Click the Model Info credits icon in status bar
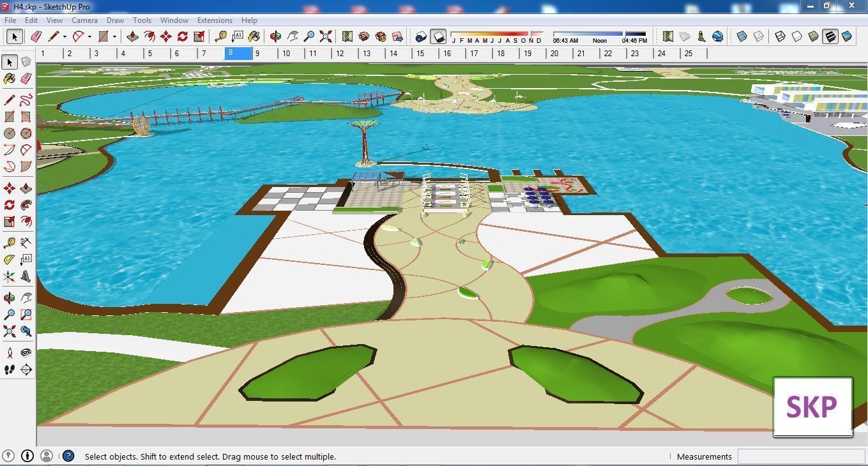This screenshot has height=466, width=868. coord(27,456)
